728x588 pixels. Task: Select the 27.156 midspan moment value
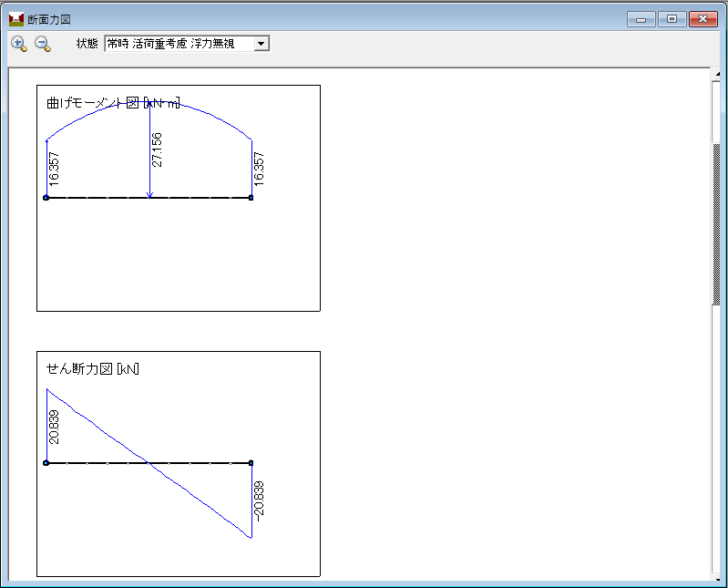click(x=158, y=150)
